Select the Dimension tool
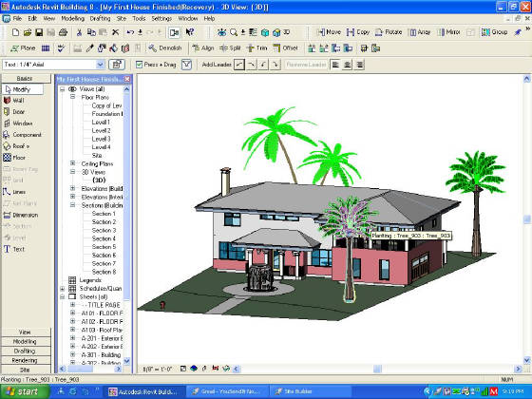Screen dimensions: 532x399 (21, 215)
